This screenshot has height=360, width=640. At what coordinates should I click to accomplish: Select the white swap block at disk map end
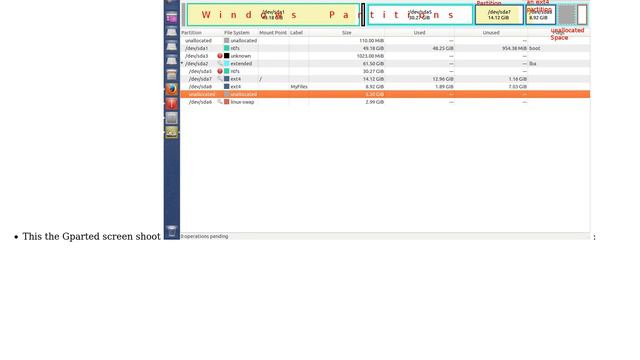[582, 15]
